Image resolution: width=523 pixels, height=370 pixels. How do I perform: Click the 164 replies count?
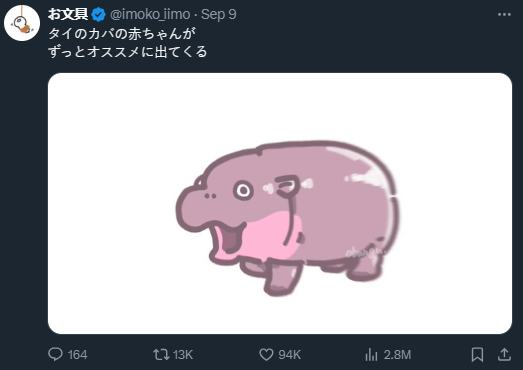[x=77, y=355]
